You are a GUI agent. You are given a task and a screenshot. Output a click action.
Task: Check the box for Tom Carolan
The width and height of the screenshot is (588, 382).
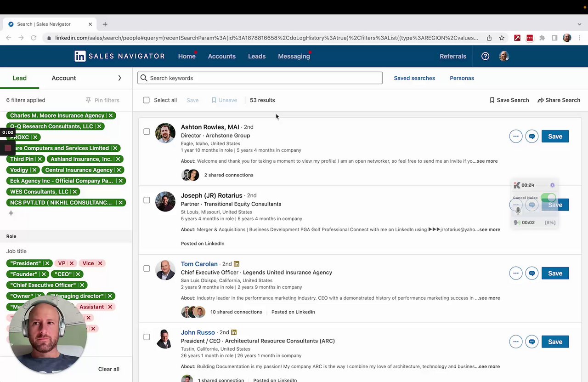(x=147, y=269)
